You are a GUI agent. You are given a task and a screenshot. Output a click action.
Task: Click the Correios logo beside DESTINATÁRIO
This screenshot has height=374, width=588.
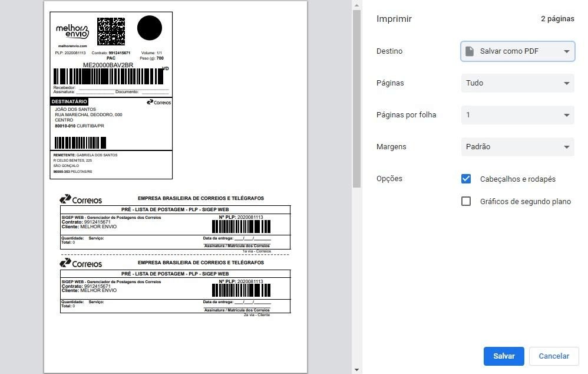158,102
